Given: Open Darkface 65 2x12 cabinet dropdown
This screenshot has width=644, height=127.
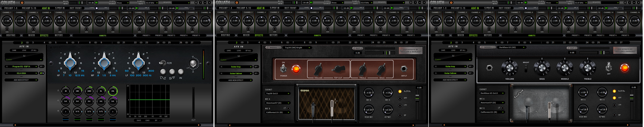Looking at the screenshot, I should click(492, 93).
